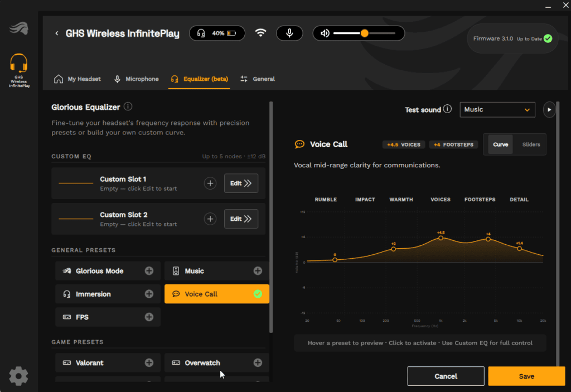Select the Voice Call preset
The width and height of the screenshot is (571, 392).
coord(217,294)
